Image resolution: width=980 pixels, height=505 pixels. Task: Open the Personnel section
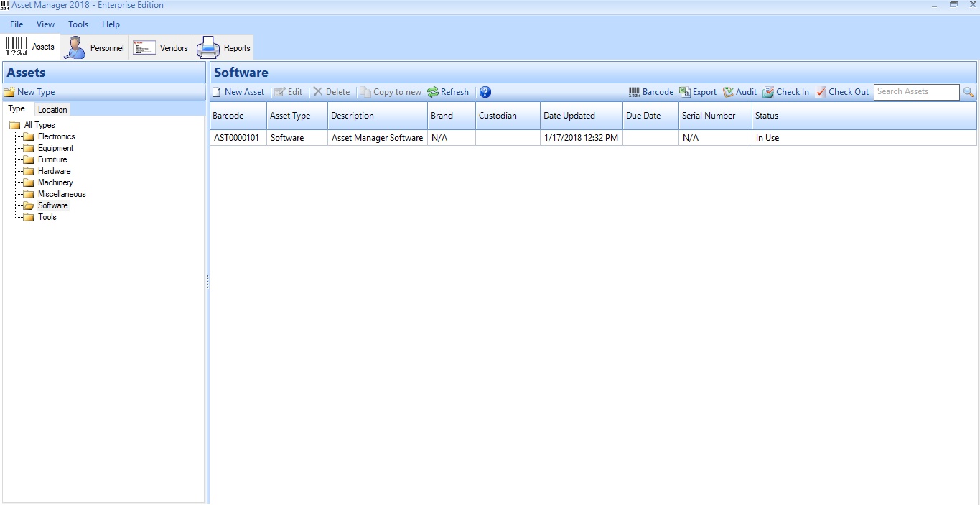pos(95,48)
